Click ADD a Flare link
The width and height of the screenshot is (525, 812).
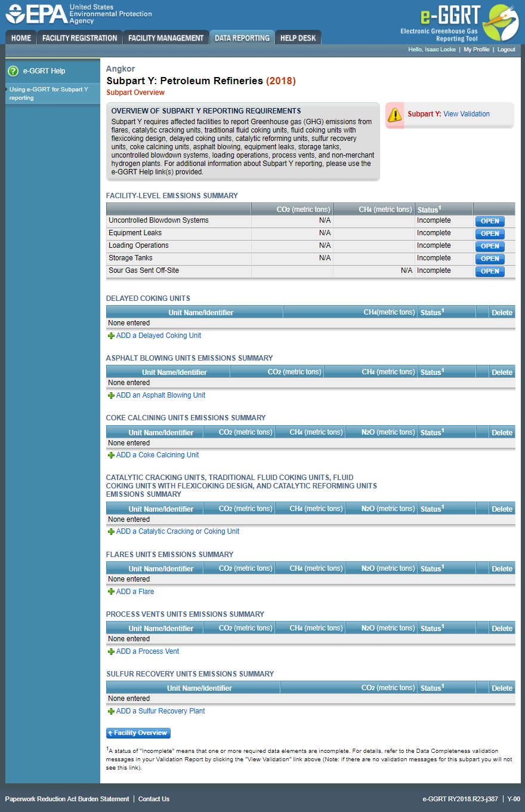click(135, 592)
